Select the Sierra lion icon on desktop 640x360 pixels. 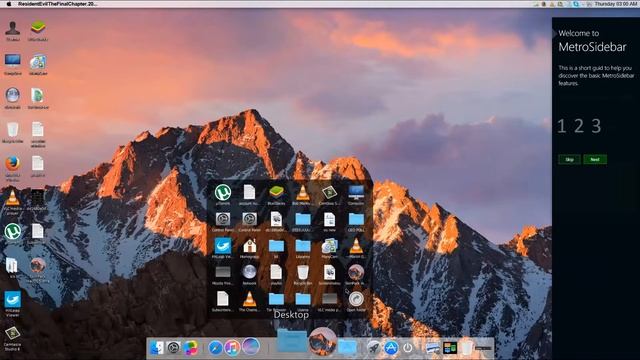(38, 265)
